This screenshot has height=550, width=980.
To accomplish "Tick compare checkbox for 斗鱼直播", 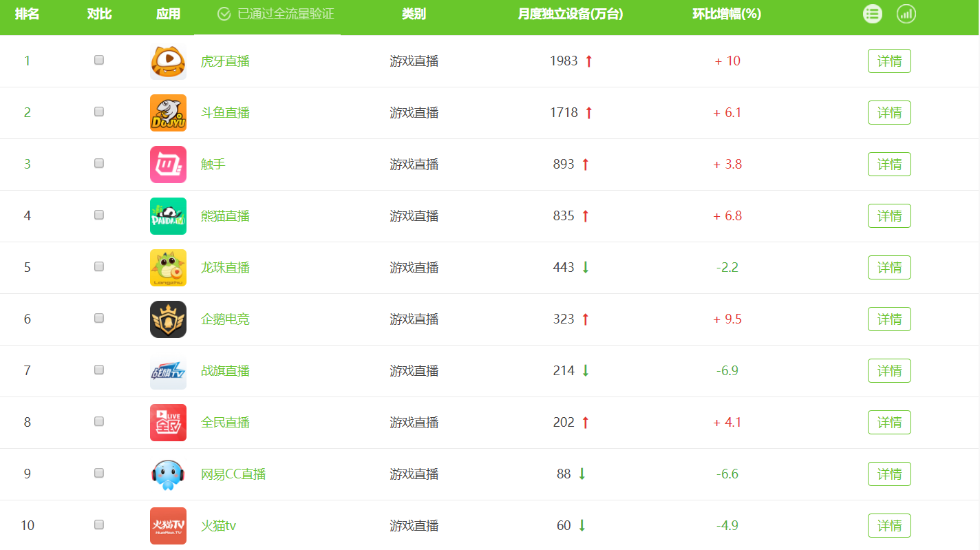I will [99, 112].
